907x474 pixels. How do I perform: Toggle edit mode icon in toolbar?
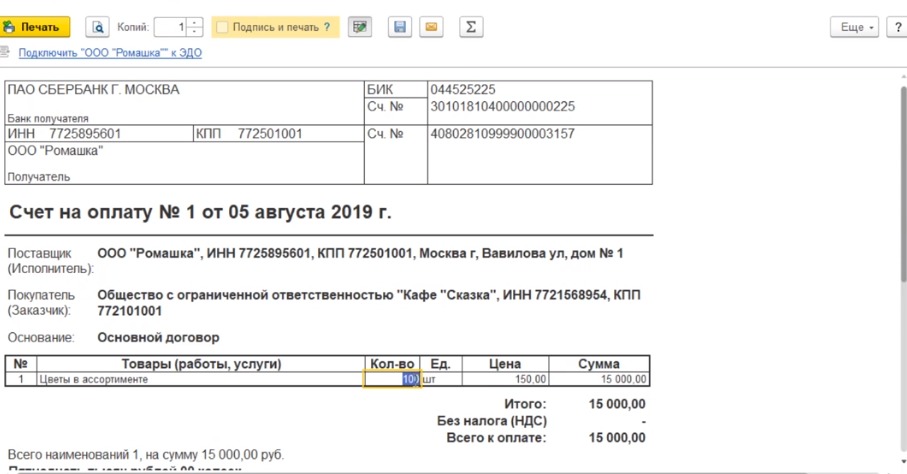(x=360, y=27)
